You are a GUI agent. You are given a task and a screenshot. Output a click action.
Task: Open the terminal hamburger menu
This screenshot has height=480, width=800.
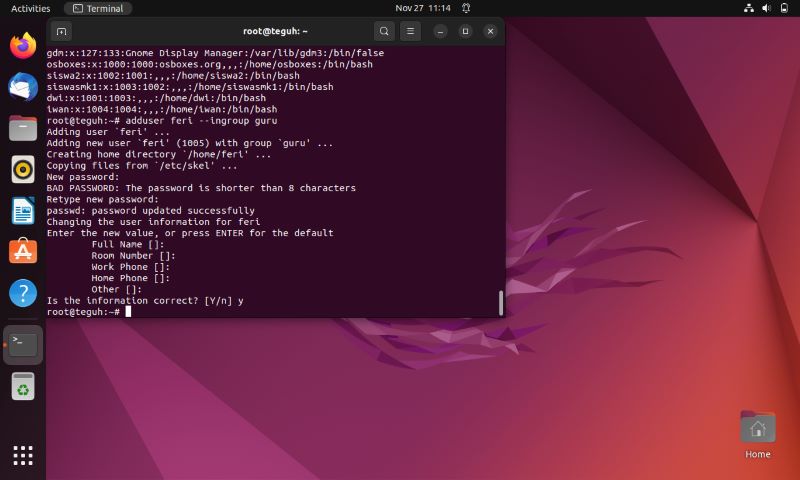pos(410,31)
